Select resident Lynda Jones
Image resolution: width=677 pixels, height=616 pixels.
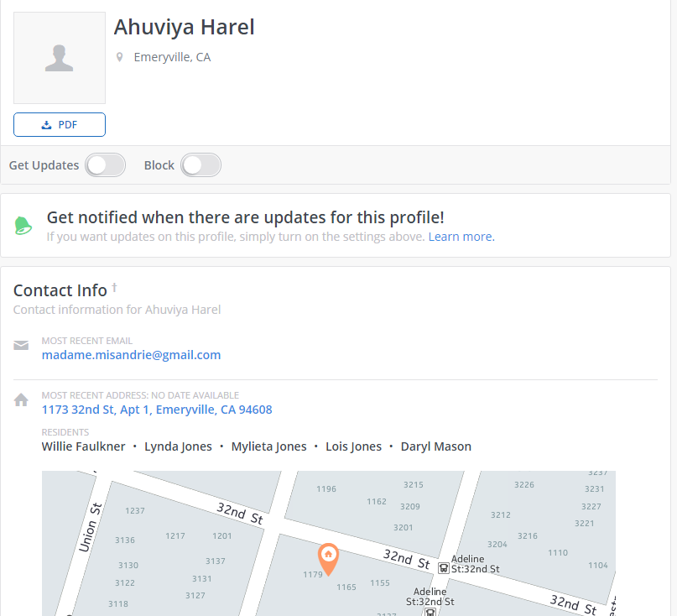pyautogui.click(x=178, y=446)
